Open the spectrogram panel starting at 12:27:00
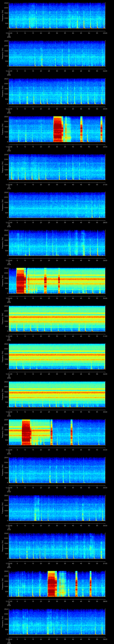Viewport: 114px width, 644px height. pyautogui.click(x=57, y=205)
